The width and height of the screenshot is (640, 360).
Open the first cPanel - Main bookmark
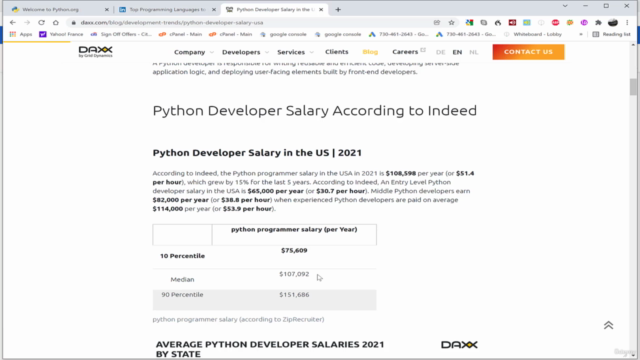click(180, 34)
